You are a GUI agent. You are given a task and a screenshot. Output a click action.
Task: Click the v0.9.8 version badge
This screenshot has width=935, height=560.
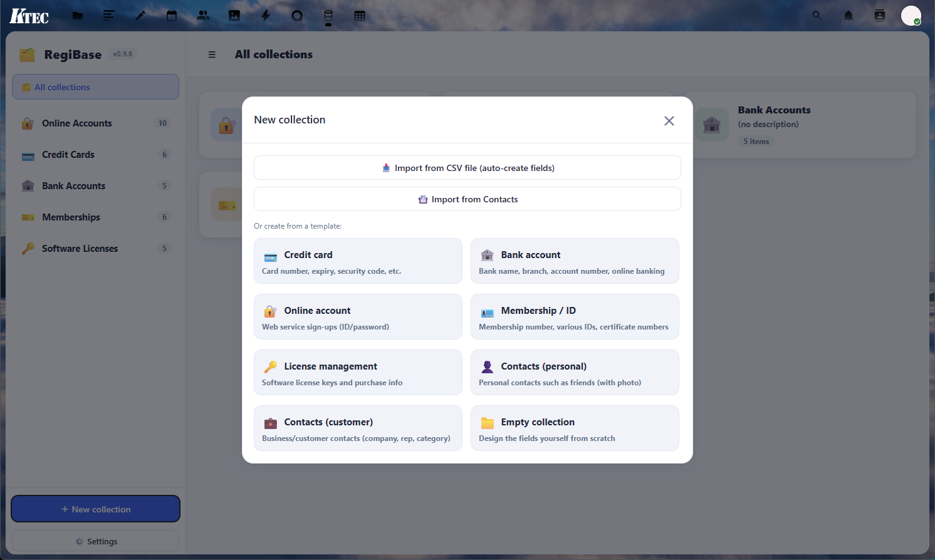point(123,54)
